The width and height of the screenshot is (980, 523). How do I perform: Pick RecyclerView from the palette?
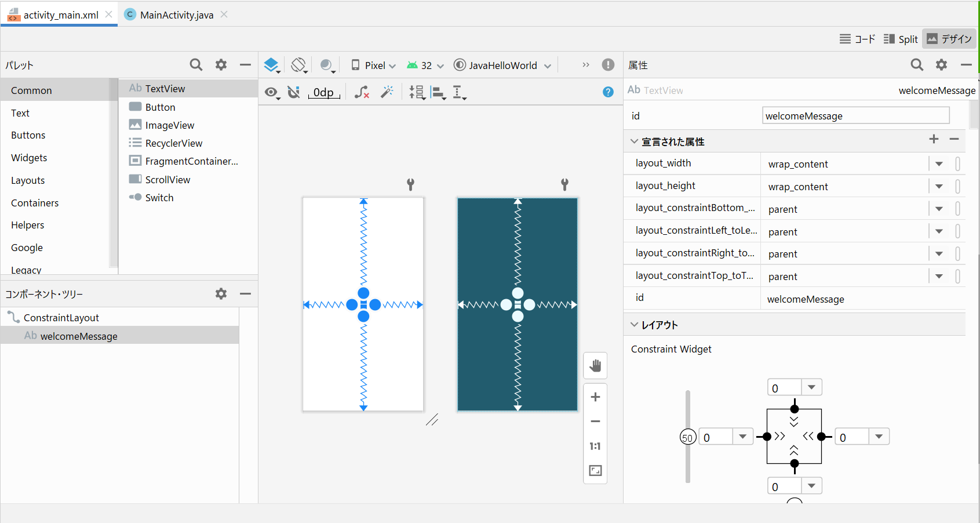[x=188, y=143]
